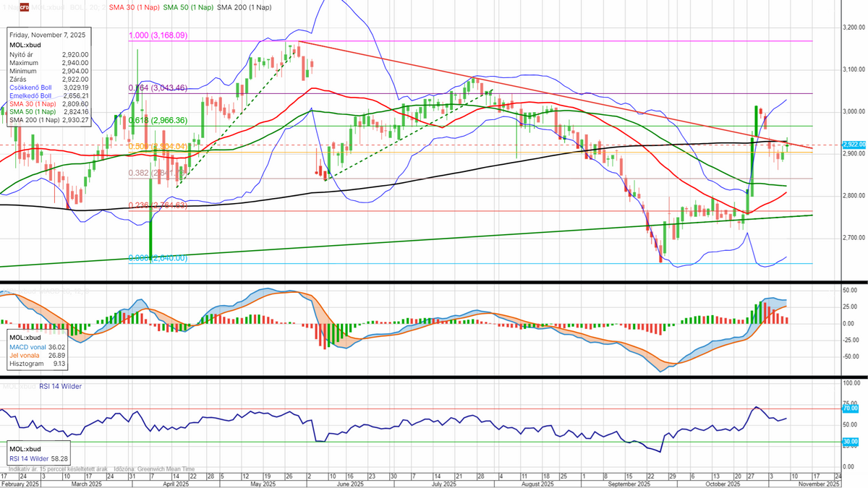Click the divider between MACD and RSI panels

pyautogui.click(x=434, y=376)
